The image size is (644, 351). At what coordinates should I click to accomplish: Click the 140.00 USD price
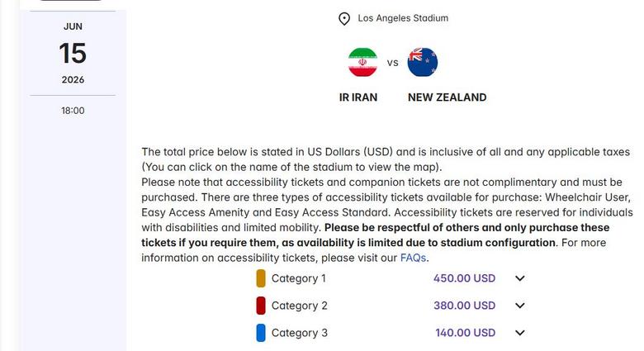pyautogui.click(x=465, y=333)
